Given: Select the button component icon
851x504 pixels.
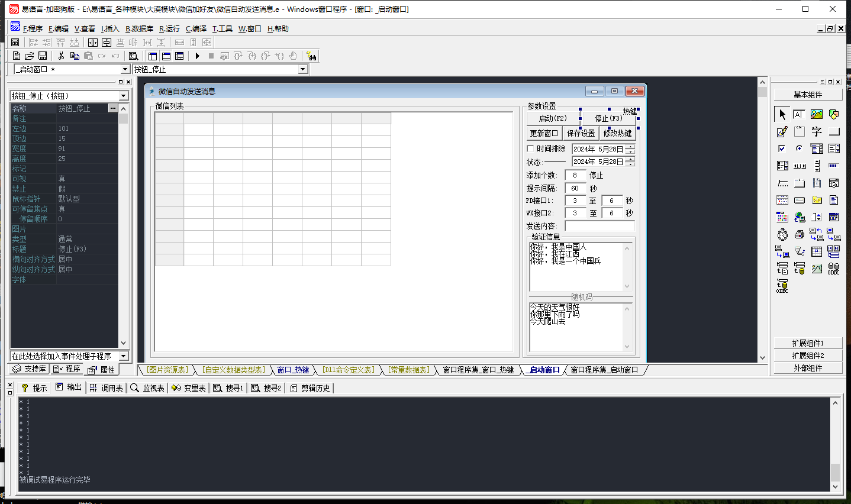Looking at the screenshot, I should 834,131.
